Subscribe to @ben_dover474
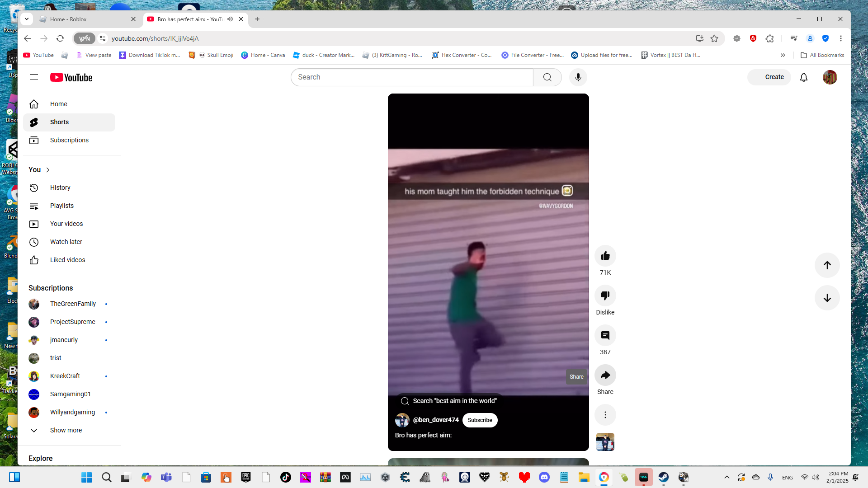Screen dimensions: 868x488 pyautogui.click(x=480, y=420)
